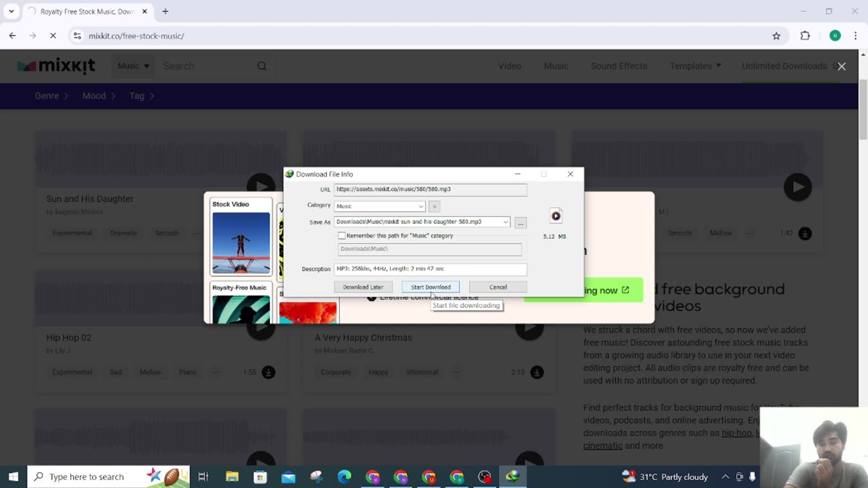
Task: Click the URL field in download dialog
Action: point(430,189)
